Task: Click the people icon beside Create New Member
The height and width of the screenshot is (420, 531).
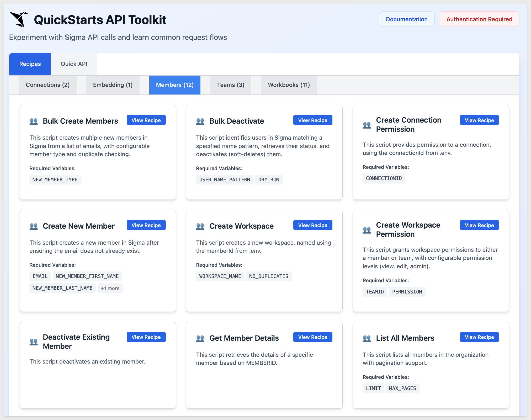Action: (34, 226)
